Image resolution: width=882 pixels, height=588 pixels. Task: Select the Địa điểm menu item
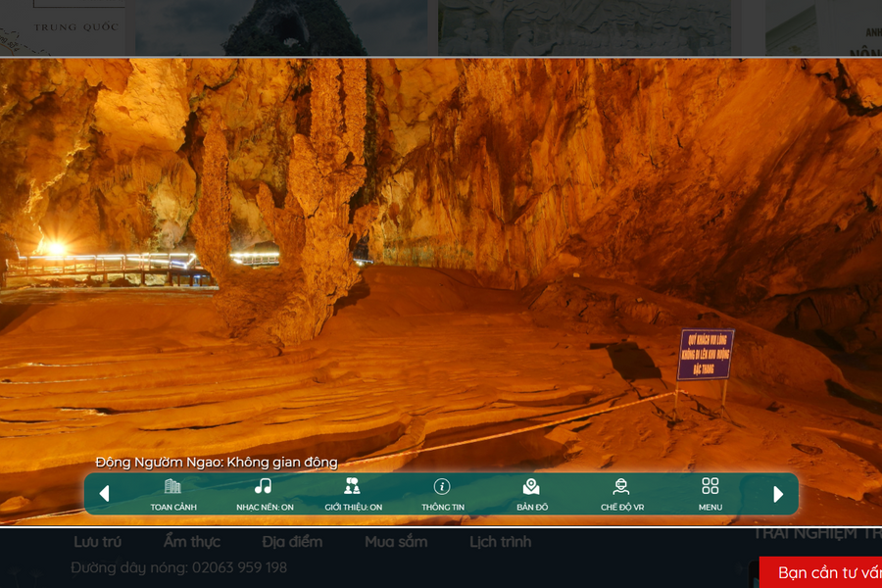(292, 542)
